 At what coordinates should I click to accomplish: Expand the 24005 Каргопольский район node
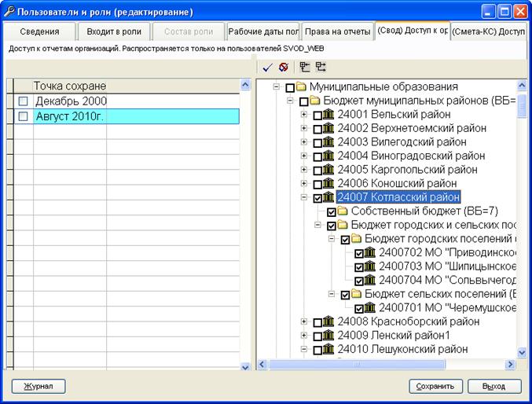pyautogui.click(x=304, y=170)
